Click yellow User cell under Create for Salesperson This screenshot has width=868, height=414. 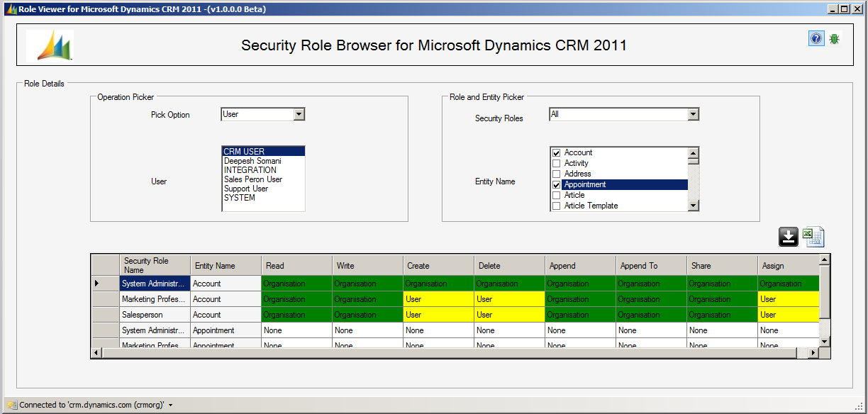[438, 314]
